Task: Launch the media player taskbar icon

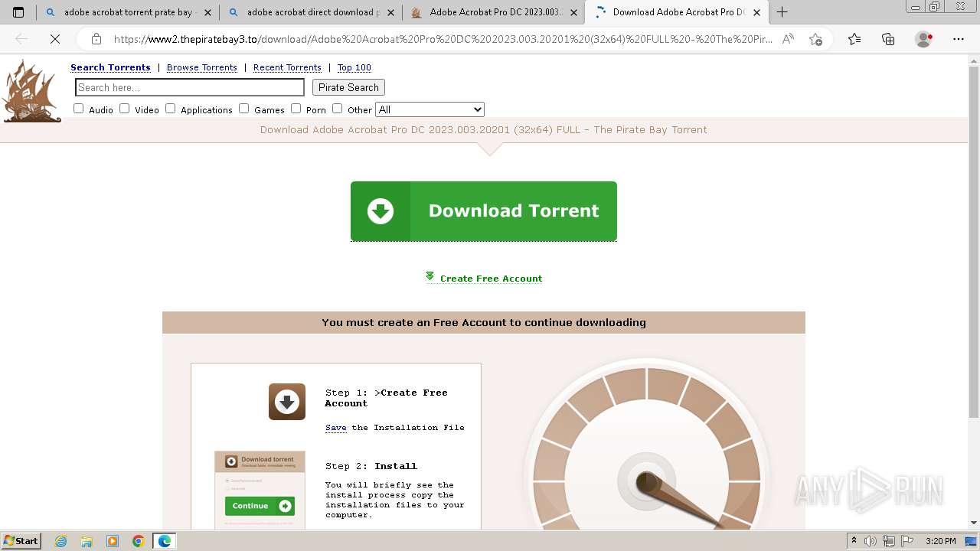Action: 113,541
